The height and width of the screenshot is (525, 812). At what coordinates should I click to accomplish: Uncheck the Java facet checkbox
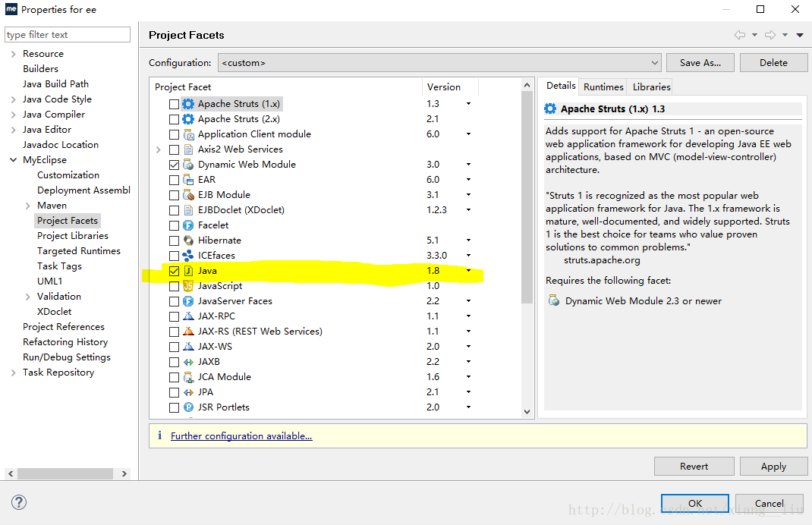click(x=174, y=271)
